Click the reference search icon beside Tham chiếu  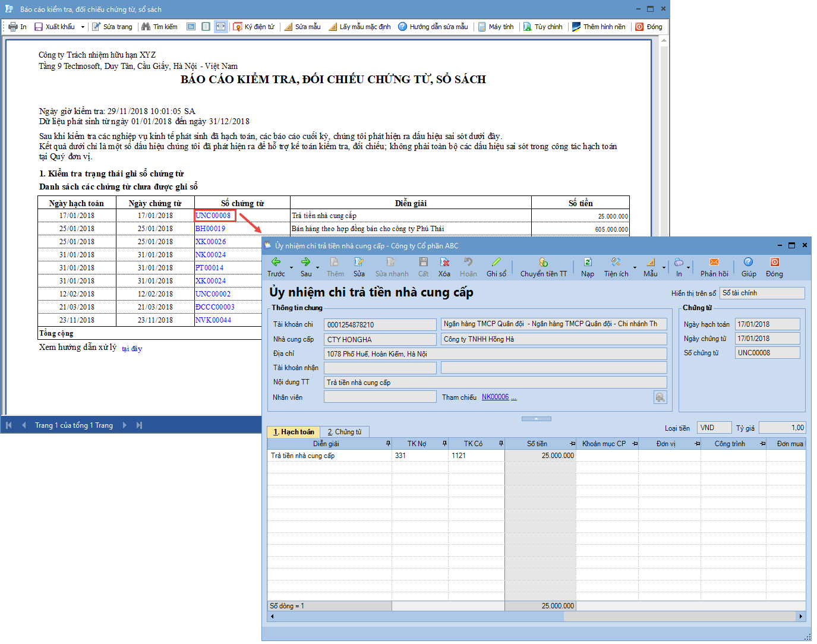pyautogui.click(x=660, y=397)
